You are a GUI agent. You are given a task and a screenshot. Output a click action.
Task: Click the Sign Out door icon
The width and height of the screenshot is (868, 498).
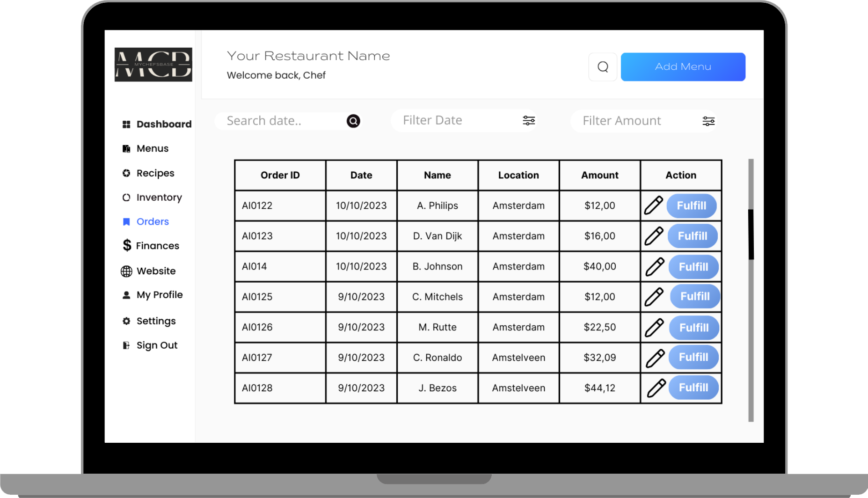tap(126, 345)
